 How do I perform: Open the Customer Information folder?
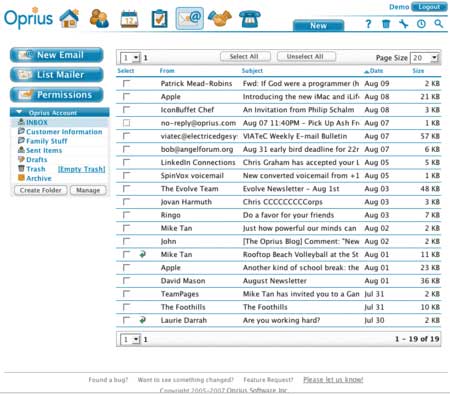[64, 132]
